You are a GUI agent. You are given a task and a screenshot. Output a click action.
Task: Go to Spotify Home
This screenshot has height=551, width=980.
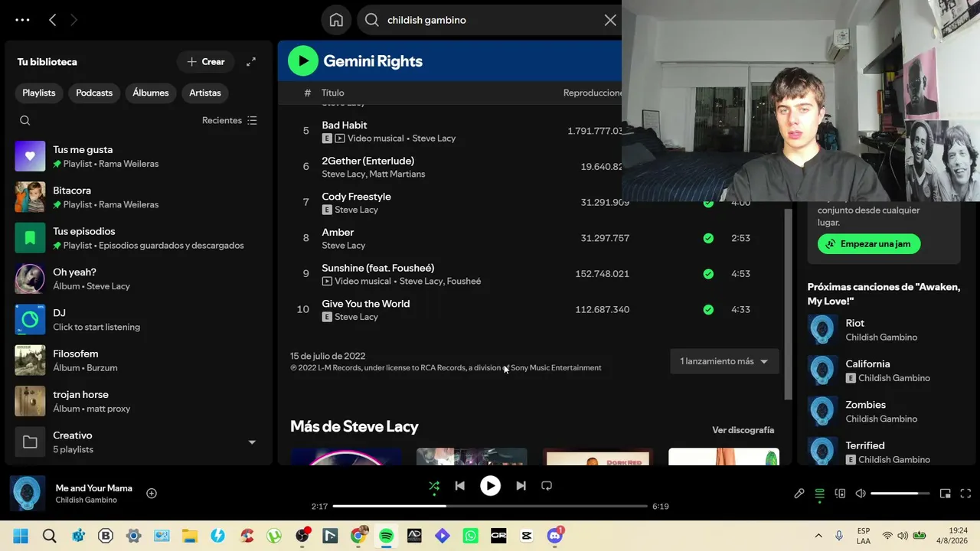(336, 20)
